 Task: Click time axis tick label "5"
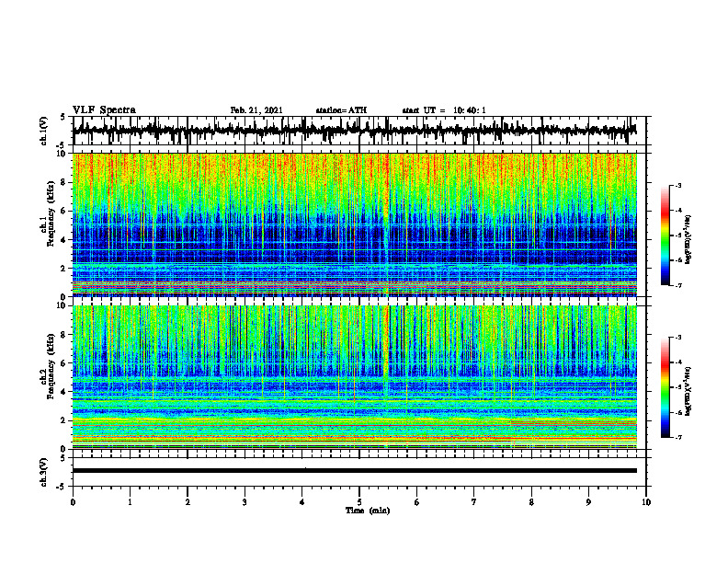(359, 502)
